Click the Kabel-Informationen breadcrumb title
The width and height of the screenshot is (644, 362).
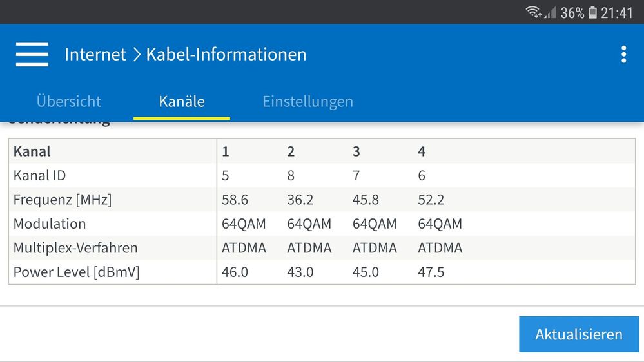point(226,54)
